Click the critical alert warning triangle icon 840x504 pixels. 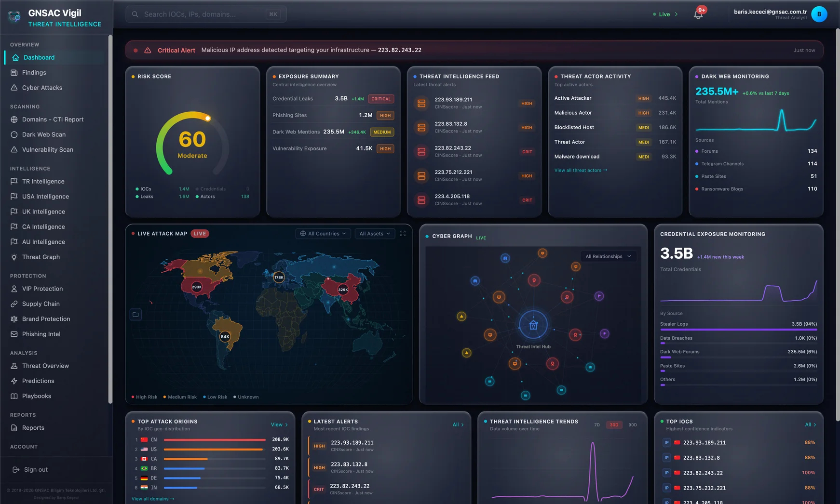(x=148, y=50)
